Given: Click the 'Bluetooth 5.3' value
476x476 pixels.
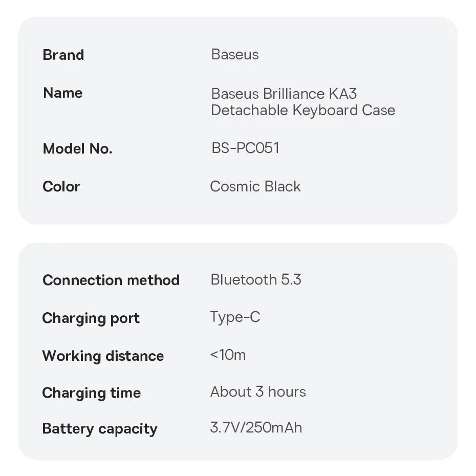Looking at the screenshot, I should tap(256, 279).
